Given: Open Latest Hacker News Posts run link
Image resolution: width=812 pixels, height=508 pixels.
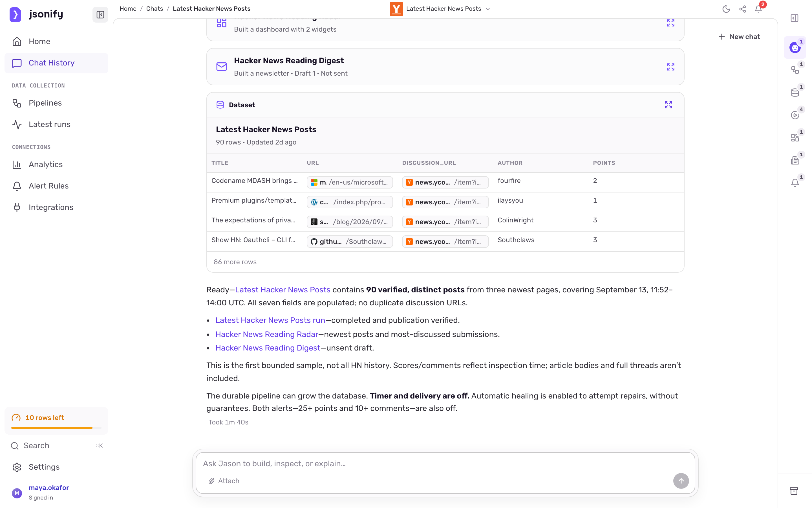Looking at the screenshot, I should point(270,320).
